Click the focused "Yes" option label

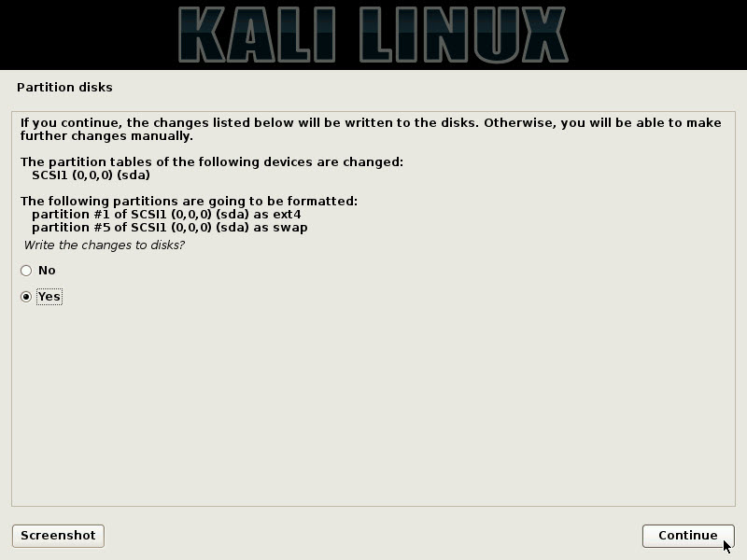(49, 297)
